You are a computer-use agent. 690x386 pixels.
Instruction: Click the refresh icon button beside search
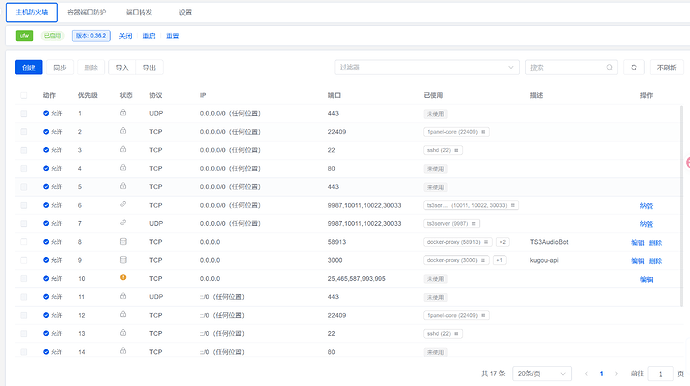(634, 67)
